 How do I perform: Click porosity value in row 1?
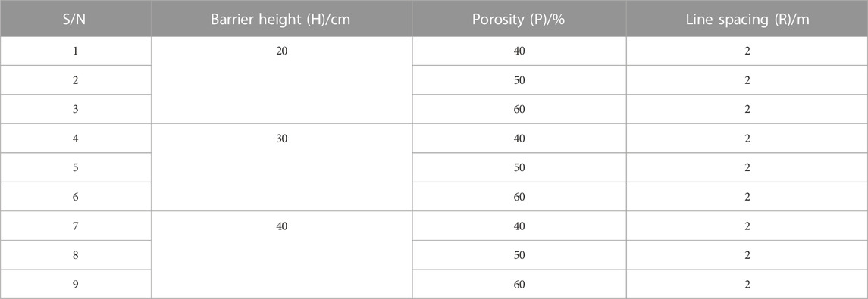click(x=519, y=51)
